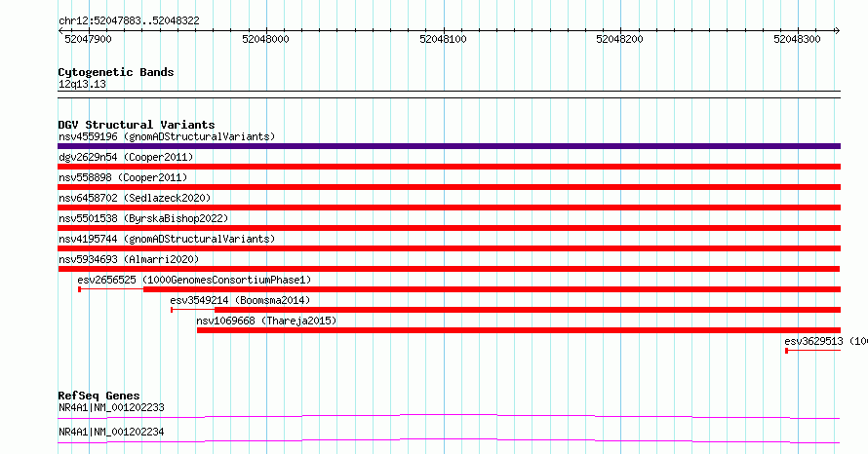Screen dimensions: 868x454
Task: Click the nsv4559196 gnomADStructuralVariants label
Action: point(167,136)
